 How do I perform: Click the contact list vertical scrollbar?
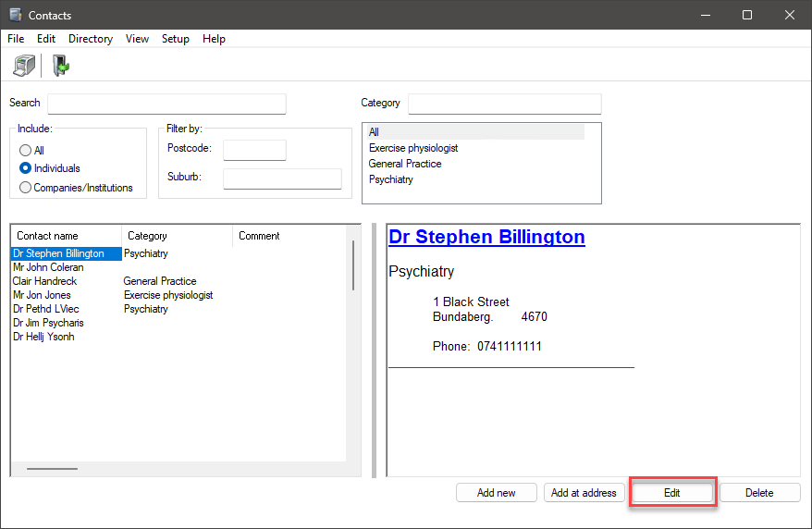pos(352,266)
